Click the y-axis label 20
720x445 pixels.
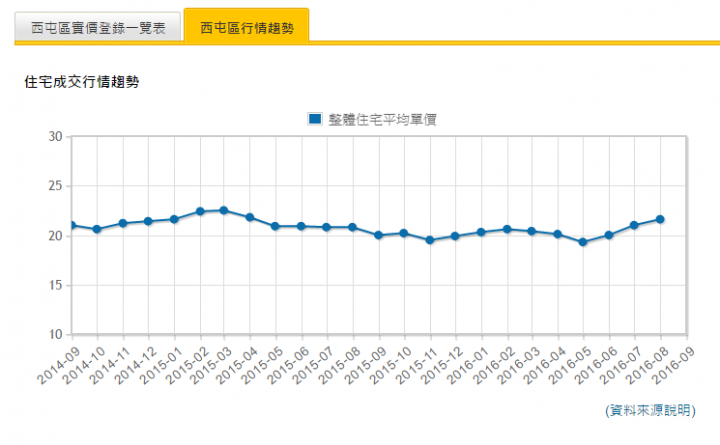click(55, 236)
